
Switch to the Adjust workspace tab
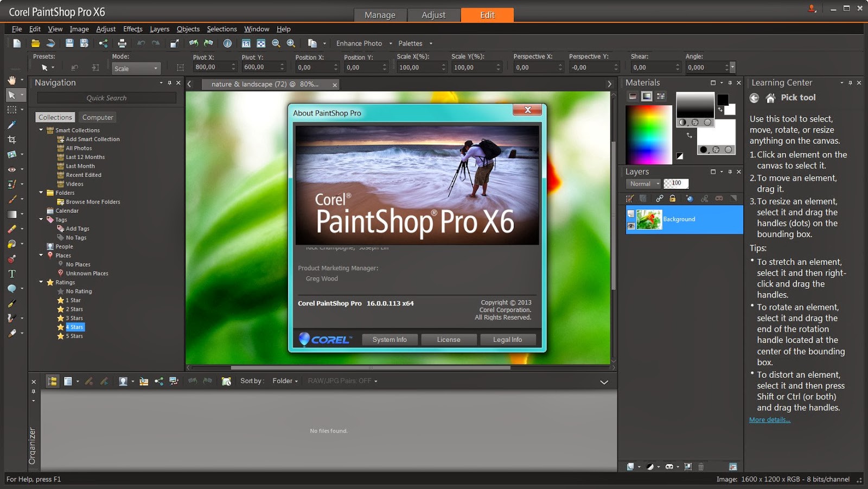point(433,15)
